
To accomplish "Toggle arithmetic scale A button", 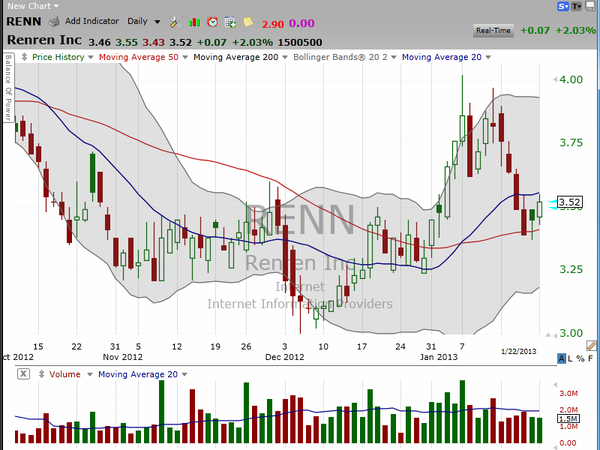I will [x=561, y=359].
